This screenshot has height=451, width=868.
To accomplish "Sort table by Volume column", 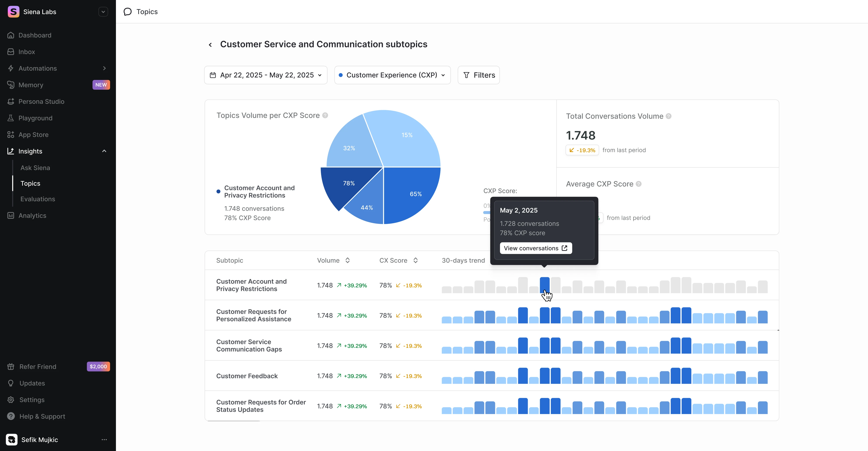I will (x=347, y=260).
